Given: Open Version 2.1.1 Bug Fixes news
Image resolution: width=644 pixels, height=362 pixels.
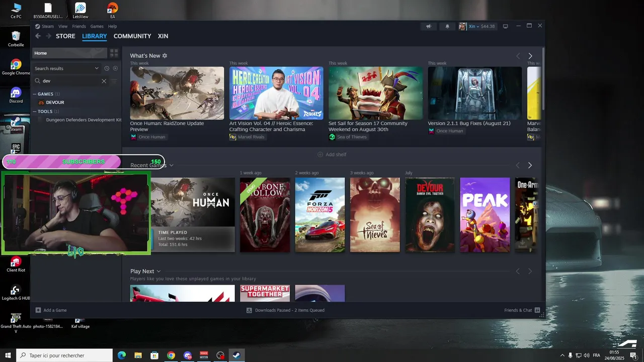Looking at the screenshot, I should (x=475, y=93).
